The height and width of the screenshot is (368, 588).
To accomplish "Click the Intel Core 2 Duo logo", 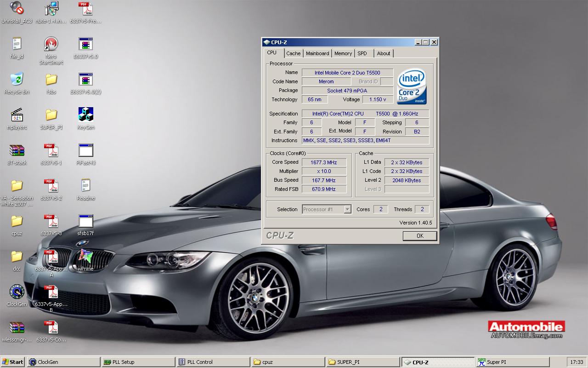I will click(x=412, y=86).
